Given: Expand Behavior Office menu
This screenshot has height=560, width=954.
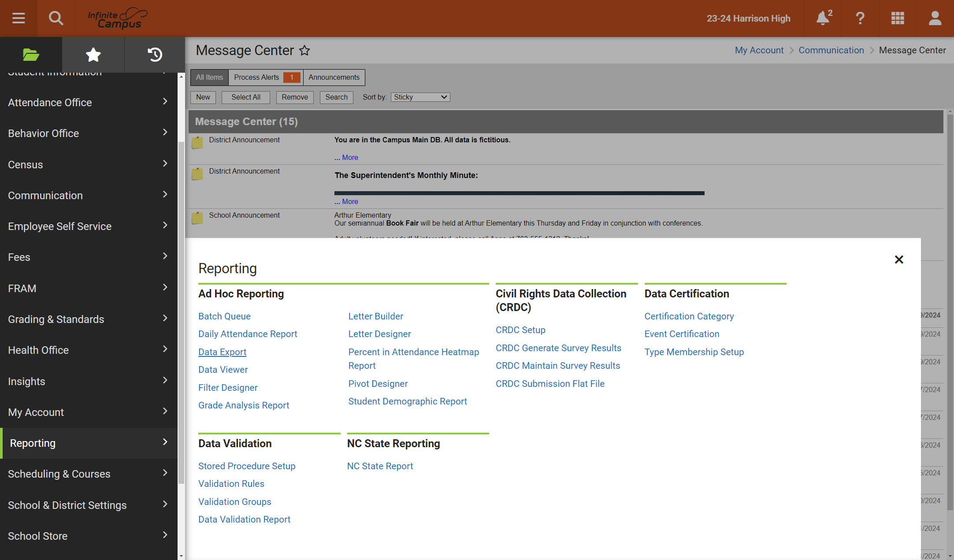Looking at the screenshot, I should click(89, 133).
